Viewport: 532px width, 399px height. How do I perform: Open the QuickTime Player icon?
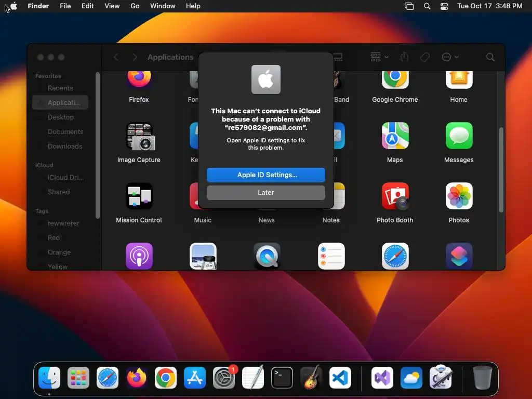(x=267, y=256)
